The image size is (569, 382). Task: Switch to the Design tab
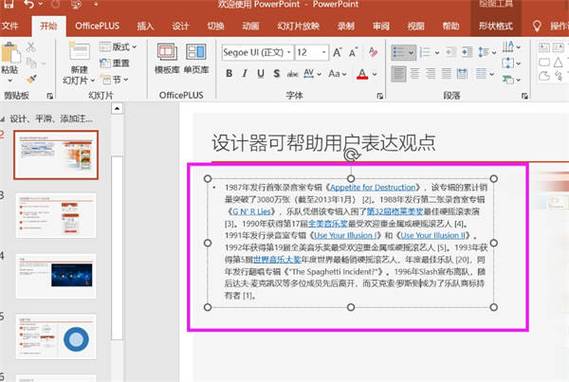click(180, 26)
